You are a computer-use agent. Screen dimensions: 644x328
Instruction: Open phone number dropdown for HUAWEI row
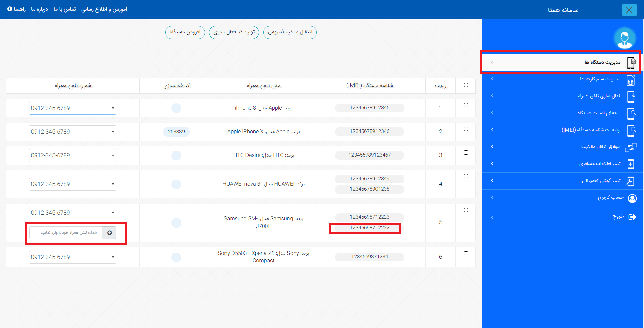[x=73, y=184]
